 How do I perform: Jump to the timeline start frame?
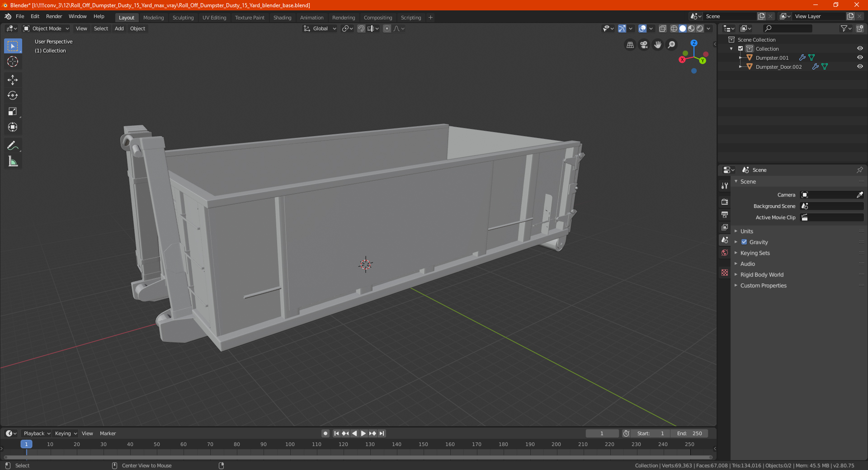pos(336,433)
